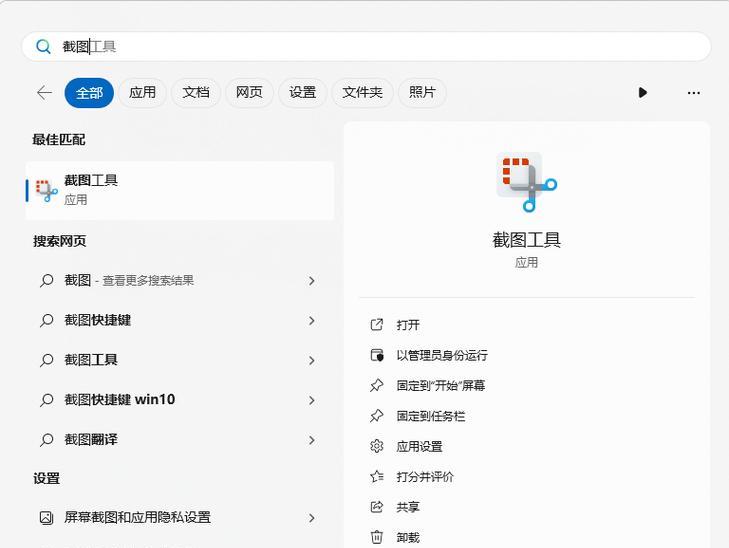Viewport: 729px width, 548px height.
Task: Select the 全部 filter tab
Action: 89,92
